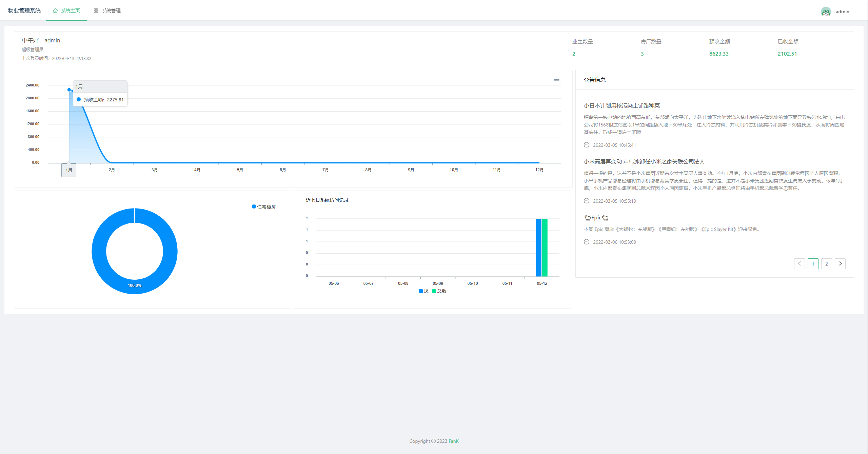Click the green 总数 bar for 05-12
Viewport: 868px width, 454px height.
545,248
